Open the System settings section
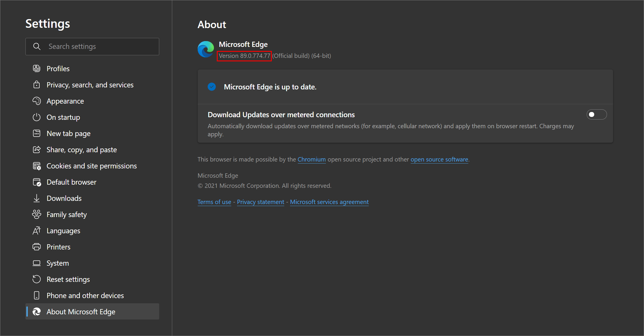644x336 pixels. pyautogui.click(x=58, y=263)
